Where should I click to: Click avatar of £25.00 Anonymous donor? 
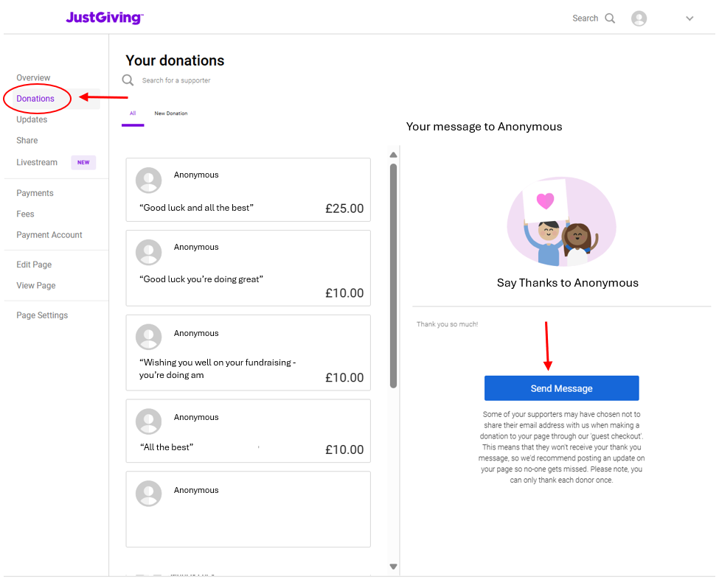point(148,180)
